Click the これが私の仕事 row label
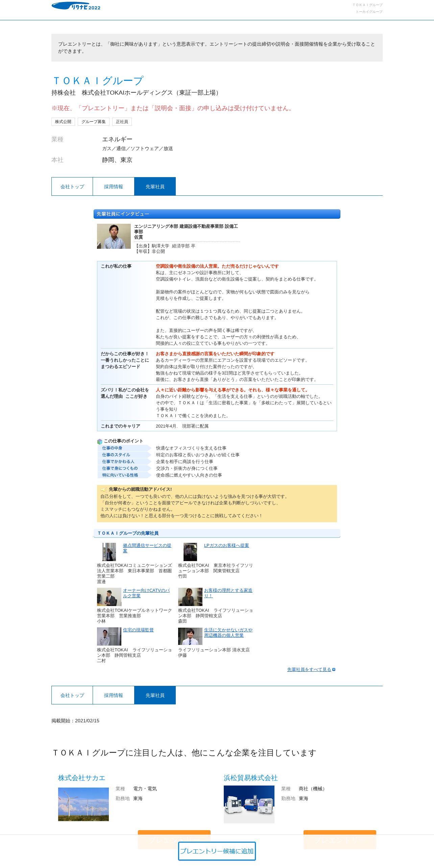The width and height of the screenshot is (434, 868). pos(116,266)
